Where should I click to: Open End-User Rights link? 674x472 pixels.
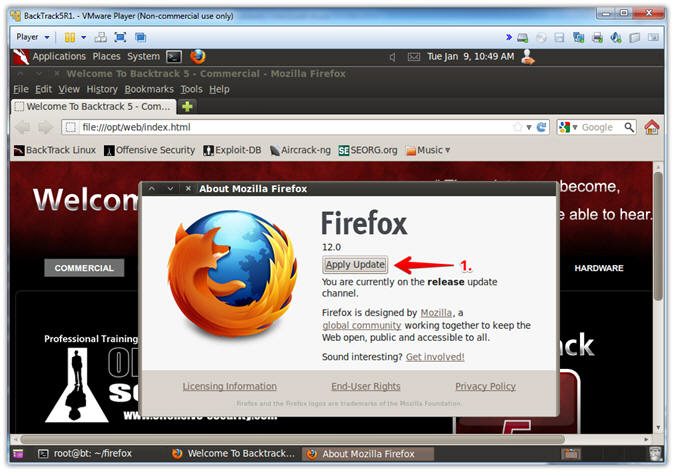(x=366, y=386)
